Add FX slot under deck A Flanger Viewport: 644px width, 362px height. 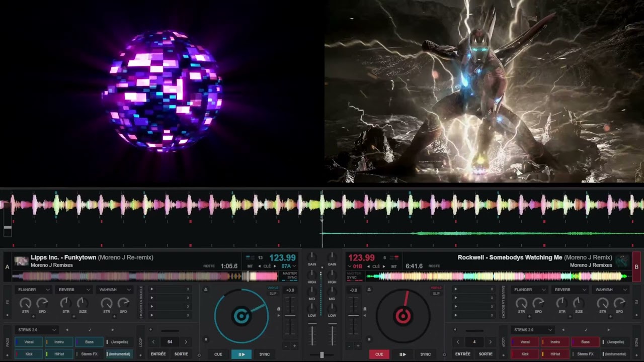pos(34,317)
